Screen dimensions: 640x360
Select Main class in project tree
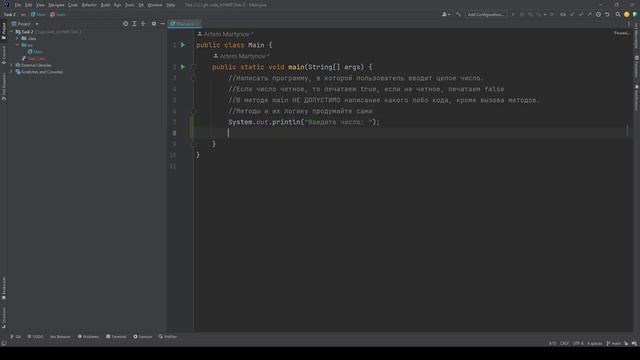click(x=35, y=52)
